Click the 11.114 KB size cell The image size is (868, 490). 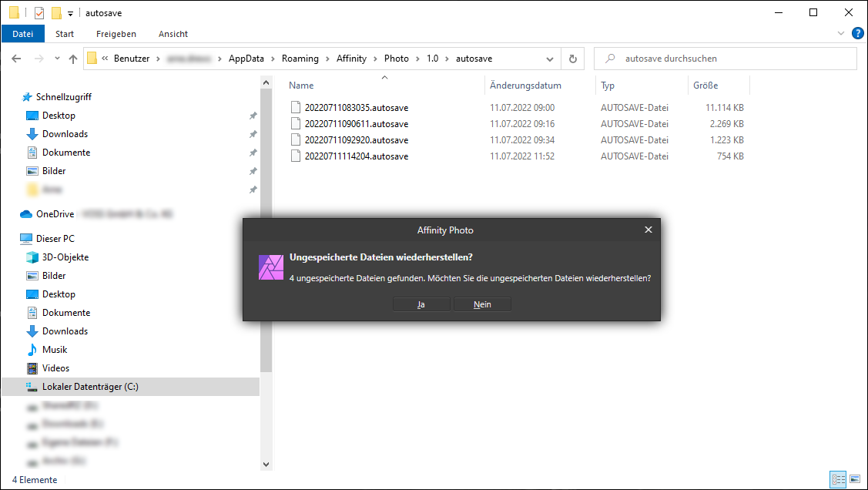point(724,107)
